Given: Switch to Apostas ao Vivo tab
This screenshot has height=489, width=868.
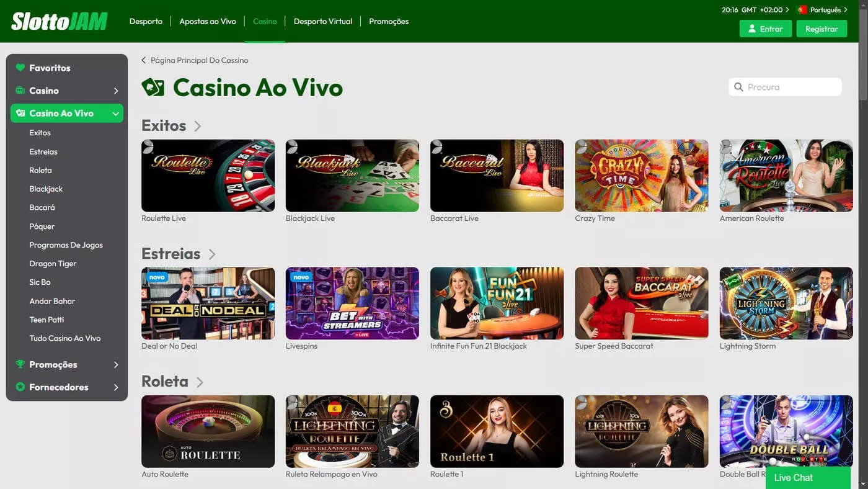Looking at the screenshot, I should [x=208, y=21].
